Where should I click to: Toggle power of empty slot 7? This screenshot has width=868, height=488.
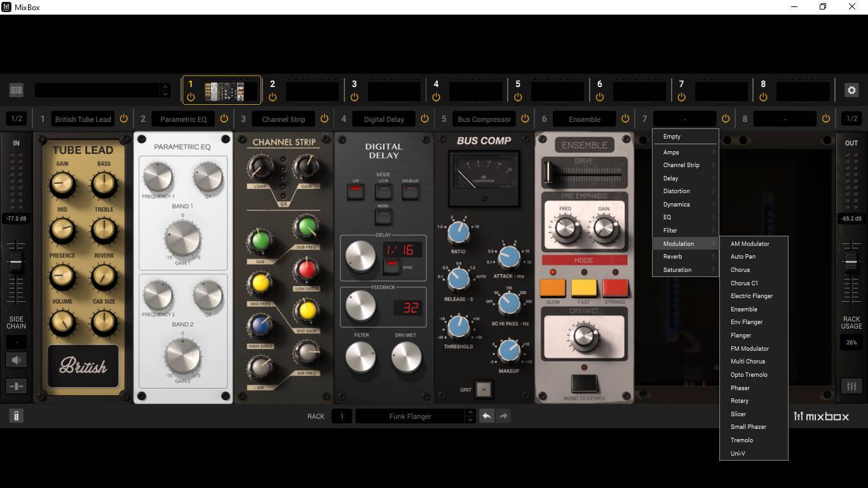[726, 119]
